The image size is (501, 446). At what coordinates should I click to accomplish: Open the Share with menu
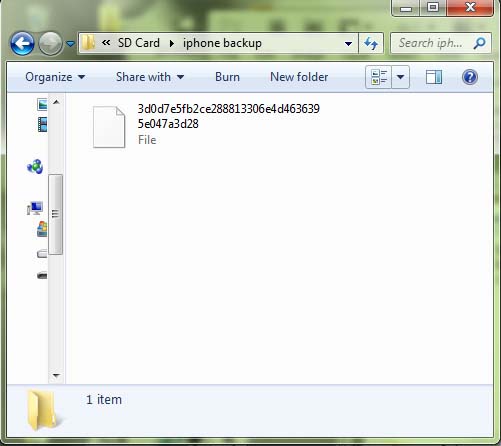pyautogui.click(x=150, y=77)
